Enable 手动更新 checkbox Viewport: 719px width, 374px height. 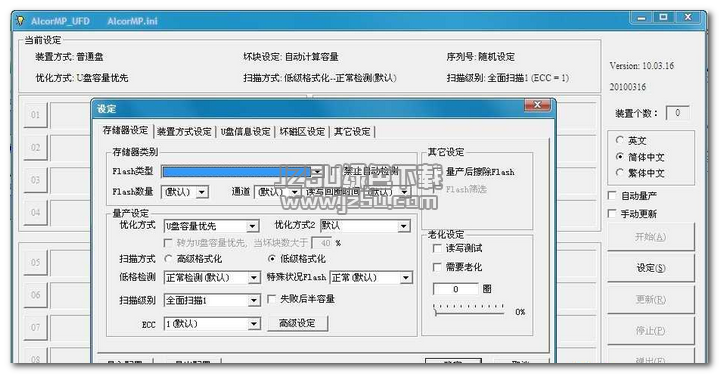click(612, 214)
